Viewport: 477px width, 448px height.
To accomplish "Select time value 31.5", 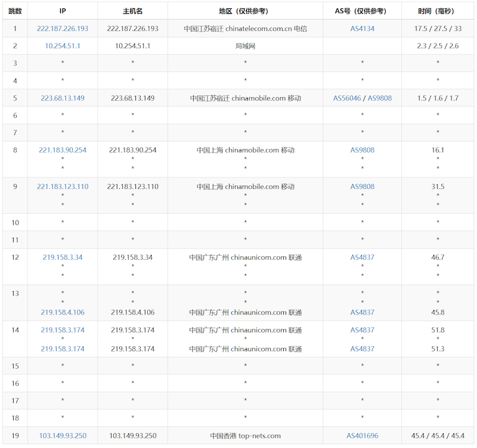I will click(438, 186).
